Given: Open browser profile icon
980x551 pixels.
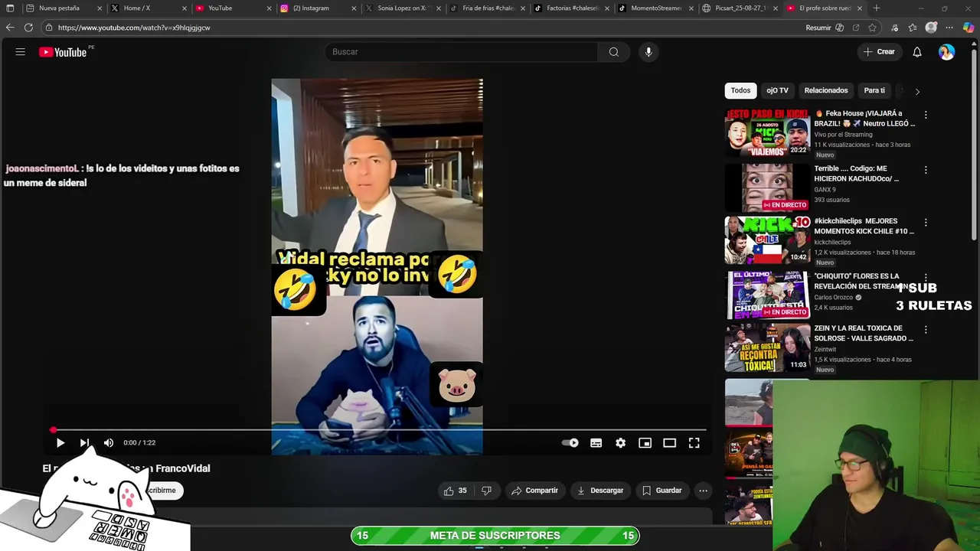Looking at the screenshot, I should (931, 28).
